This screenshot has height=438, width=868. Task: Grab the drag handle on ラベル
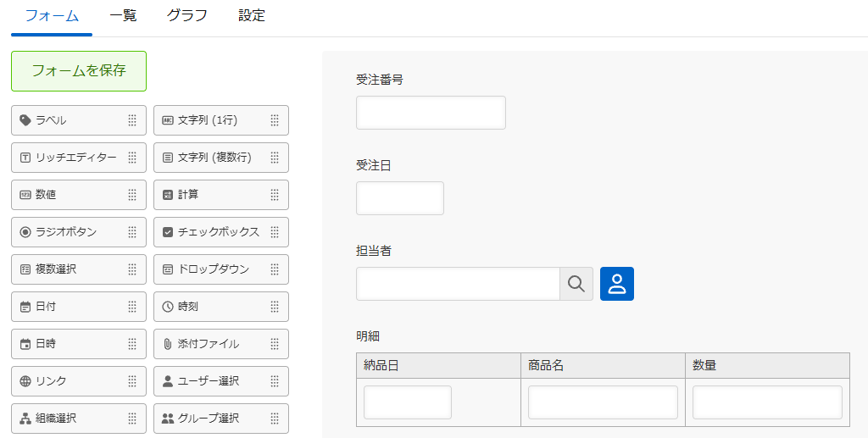click(x=131, y=120)
